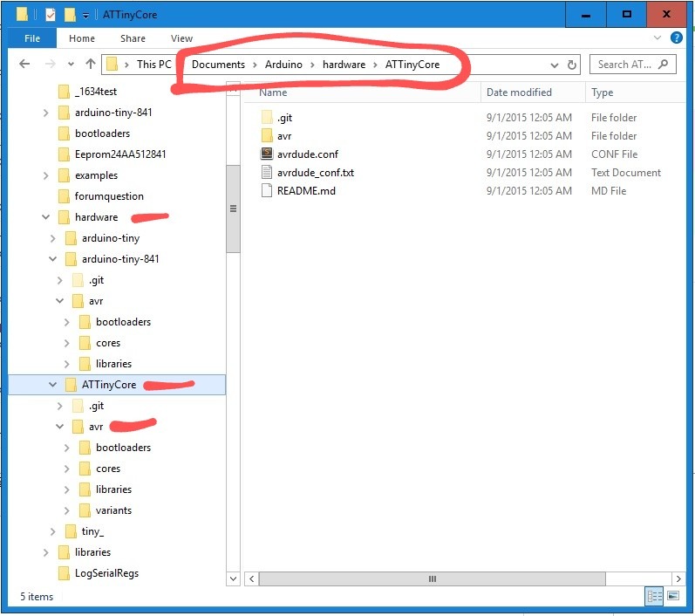Click the 5 items status text

point(37,597)
